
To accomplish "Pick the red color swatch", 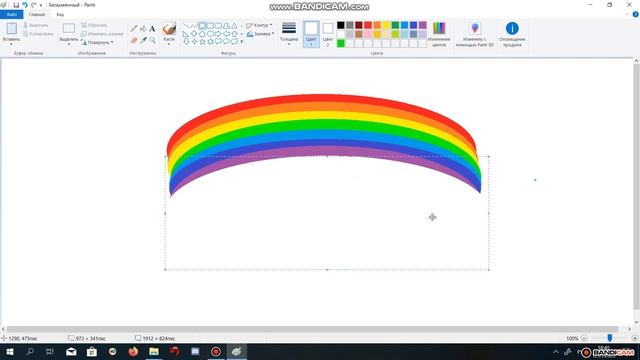I will (368, 25).
